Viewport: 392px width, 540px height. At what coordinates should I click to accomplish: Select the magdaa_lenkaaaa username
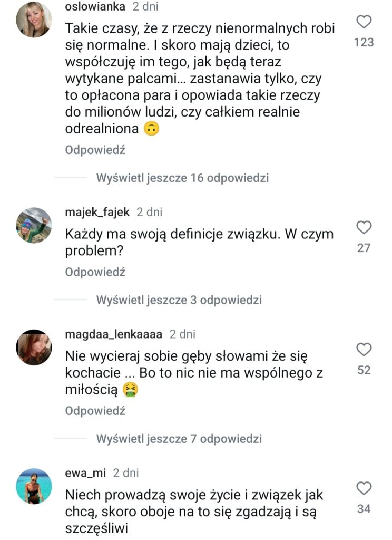[114, 334]
